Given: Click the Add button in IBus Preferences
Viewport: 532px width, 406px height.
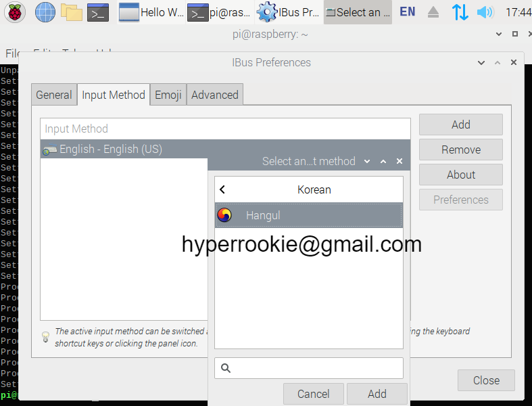Looking at the screenshot, I should 461,125.
